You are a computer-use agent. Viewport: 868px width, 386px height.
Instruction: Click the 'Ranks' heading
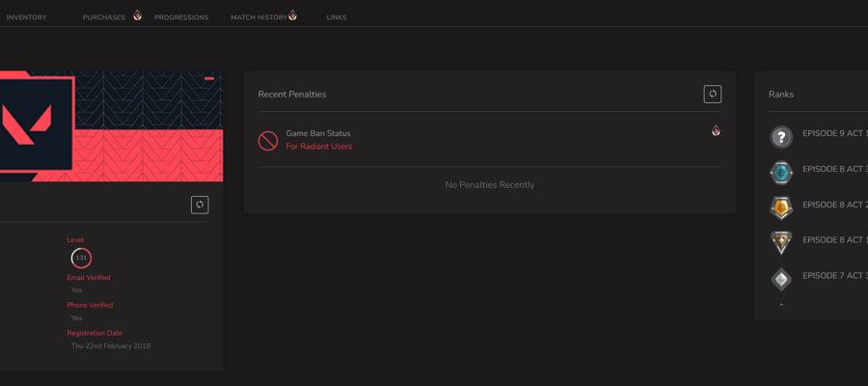coord(781,95)
